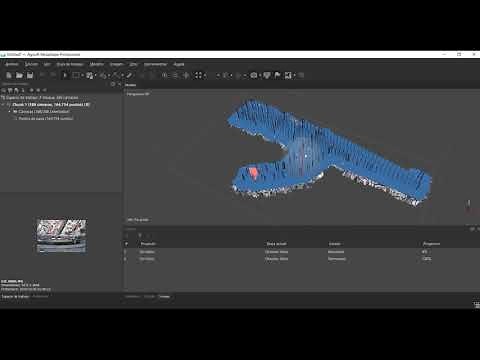Open the Archivo menu

click(12, 64)
